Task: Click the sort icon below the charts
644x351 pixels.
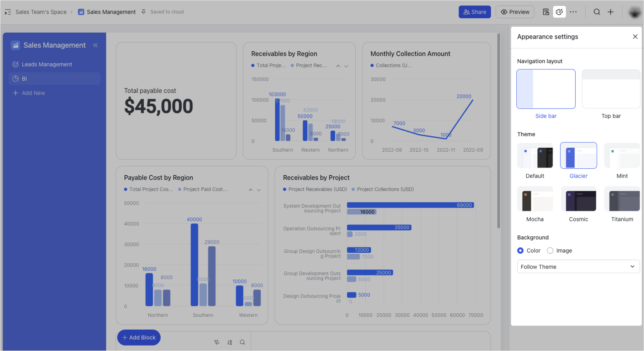Action: [230, 342]
